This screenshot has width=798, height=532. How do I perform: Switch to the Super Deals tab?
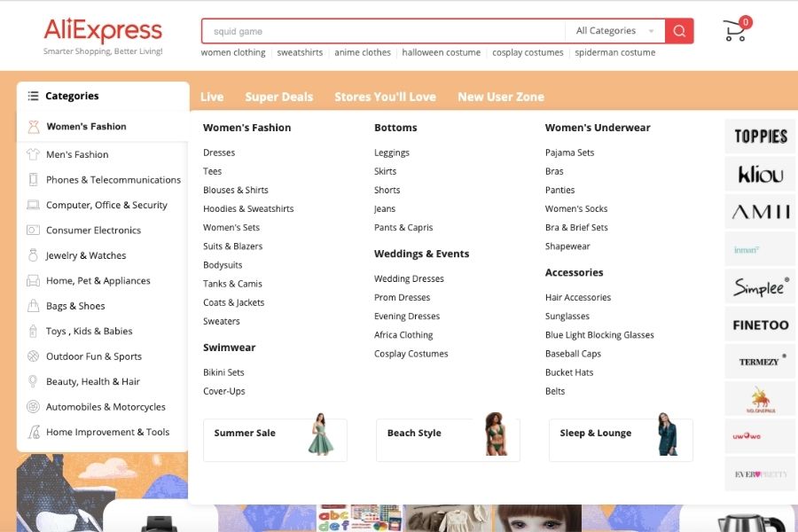[278, 97]
